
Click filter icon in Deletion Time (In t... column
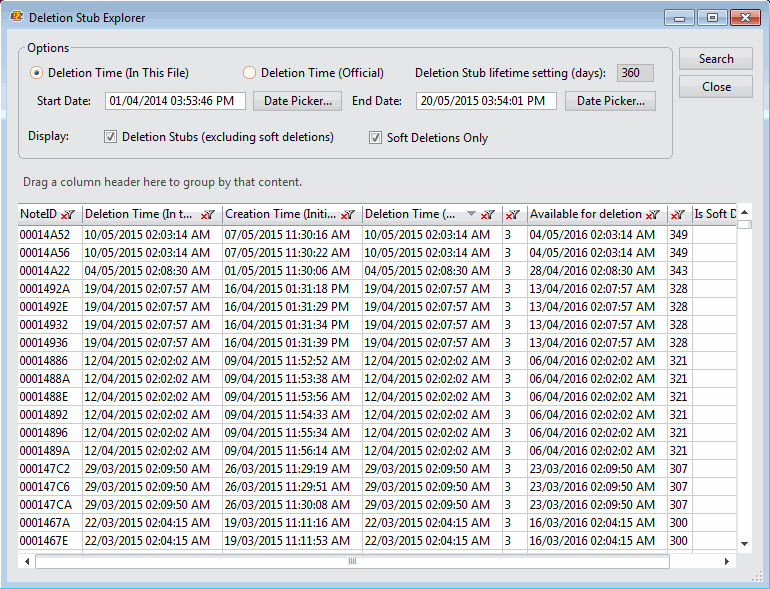tap(208, 215)
